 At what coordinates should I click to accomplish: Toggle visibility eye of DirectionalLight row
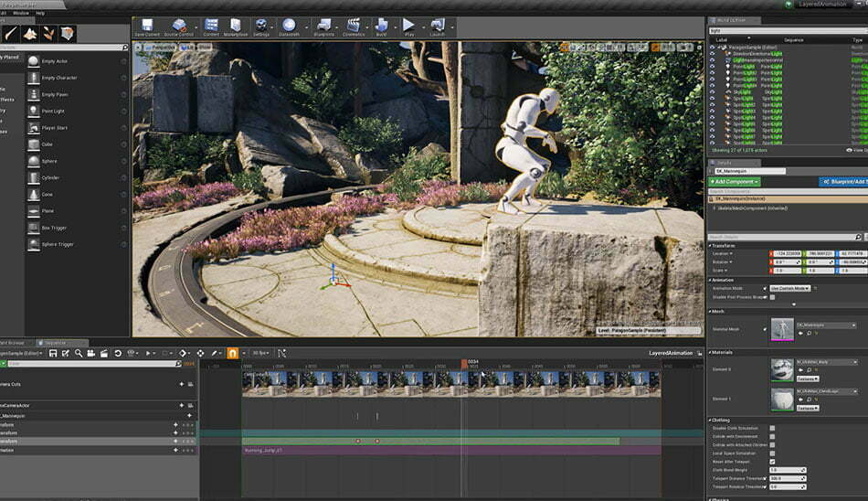click(x=713, y=54)
